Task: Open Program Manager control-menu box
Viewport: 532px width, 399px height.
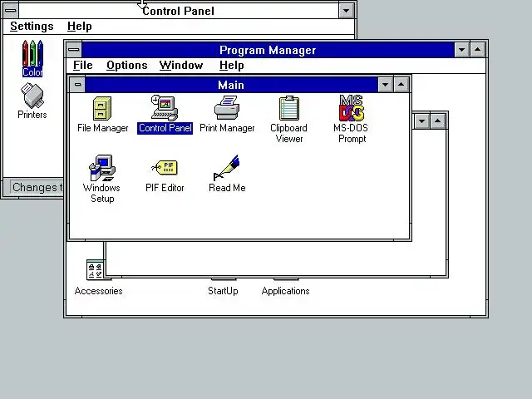Action: click(74, 50)
